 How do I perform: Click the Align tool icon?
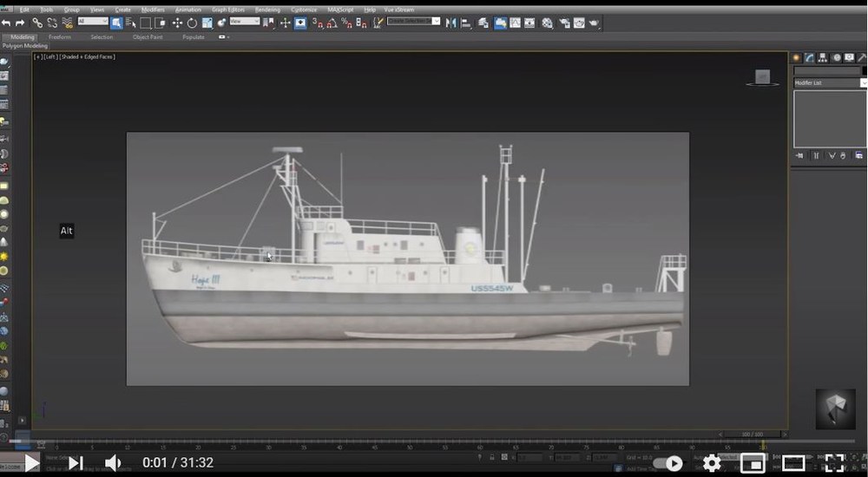pos(466,23)
